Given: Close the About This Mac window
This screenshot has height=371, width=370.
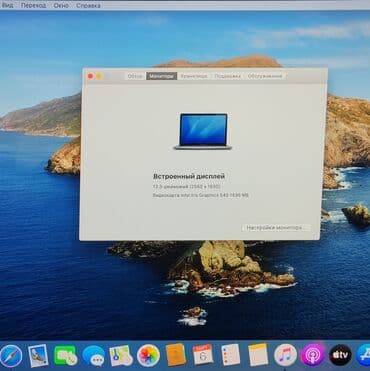Looking at the screenshot, I should [90, 76].
